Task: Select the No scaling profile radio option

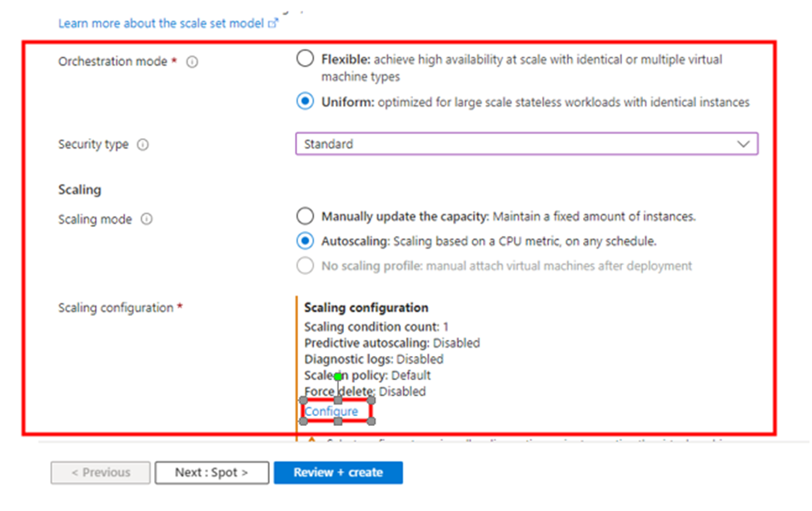Action: click(306, 266)
